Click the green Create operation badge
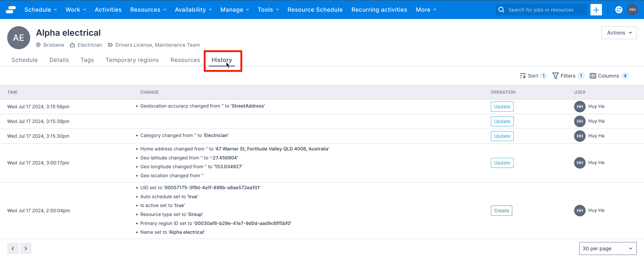644x265 pixels. [501, 211]
